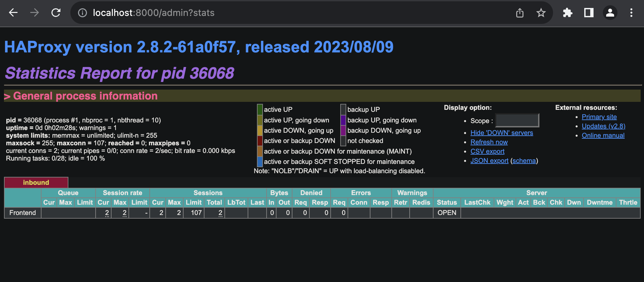Bookmark this page with star icon

tap(541, 13)
